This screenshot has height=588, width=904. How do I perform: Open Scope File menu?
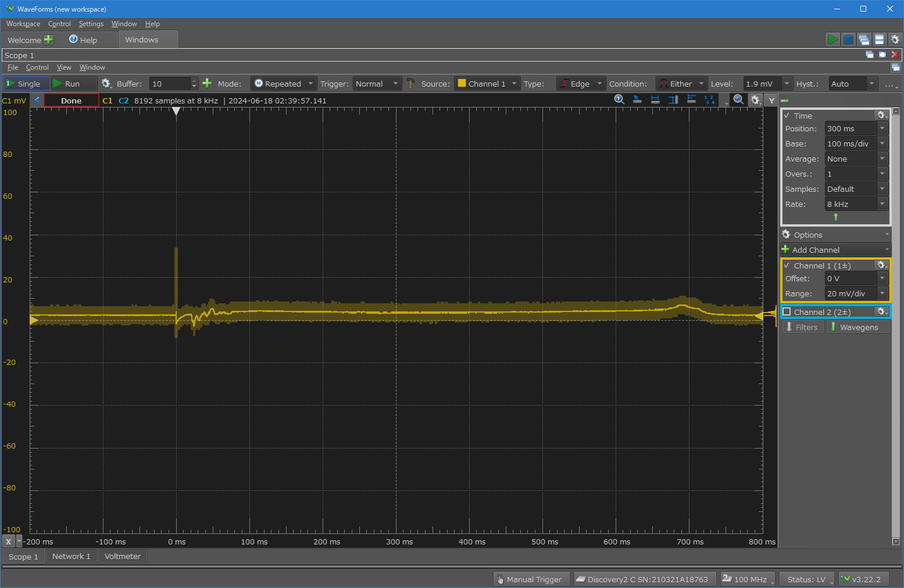point(13,67)
